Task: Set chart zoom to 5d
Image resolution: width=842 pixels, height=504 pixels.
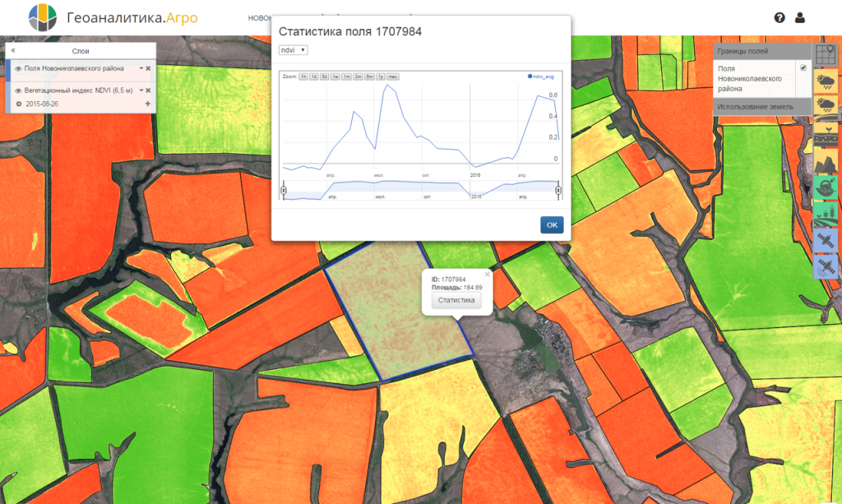Action: (324, 76)
